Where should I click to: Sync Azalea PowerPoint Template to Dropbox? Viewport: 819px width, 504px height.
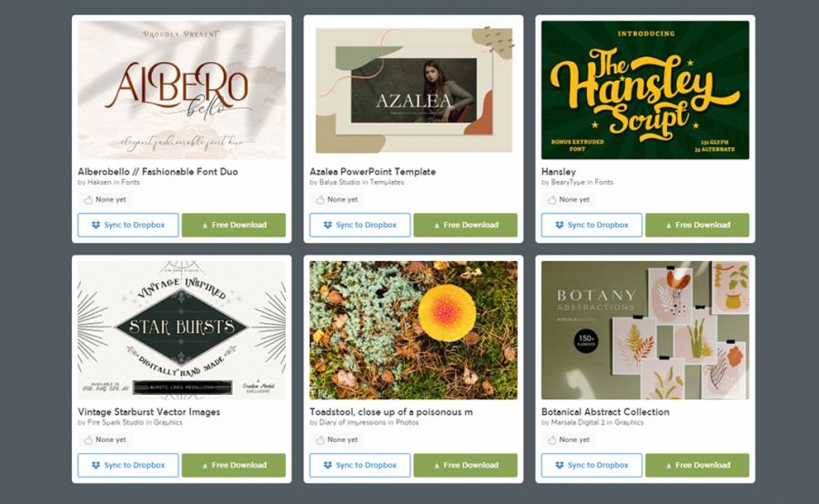[x=359, y=225]
